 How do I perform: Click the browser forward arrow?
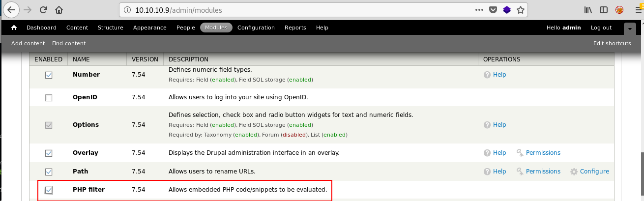[x=27, y=9]
